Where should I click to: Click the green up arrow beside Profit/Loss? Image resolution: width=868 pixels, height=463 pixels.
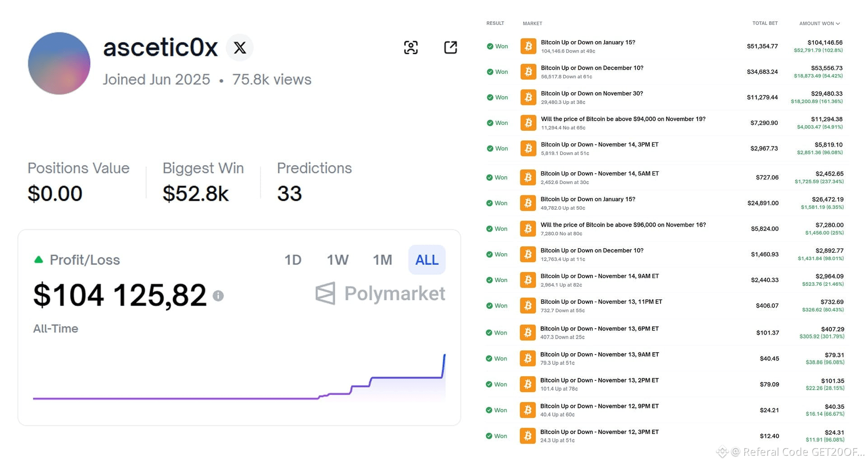[38, 259]
